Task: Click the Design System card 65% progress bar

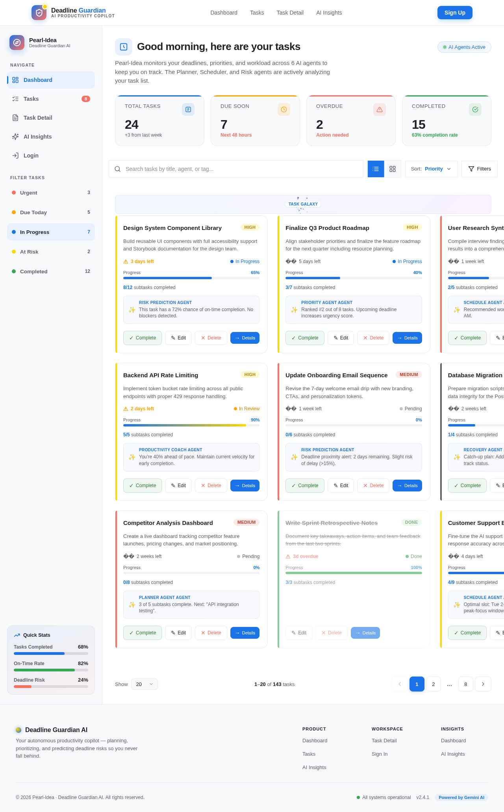Action: [191, 278]
